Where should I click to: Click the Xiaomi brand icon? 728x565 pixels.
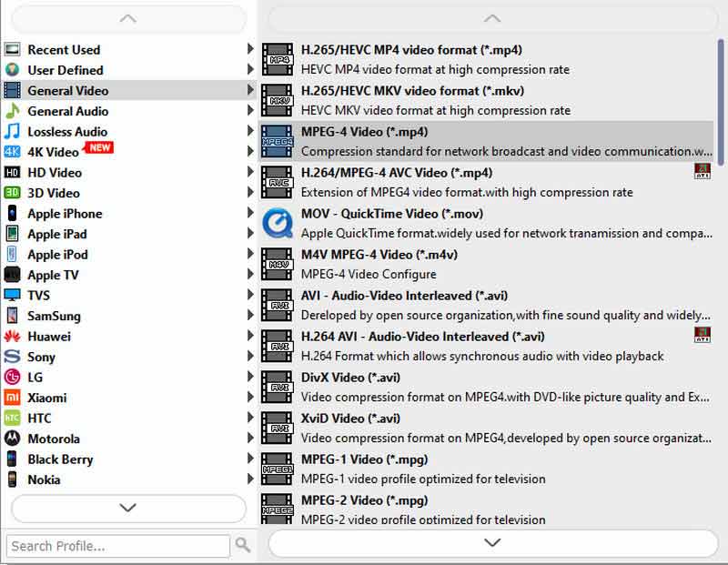coord(12,398)
